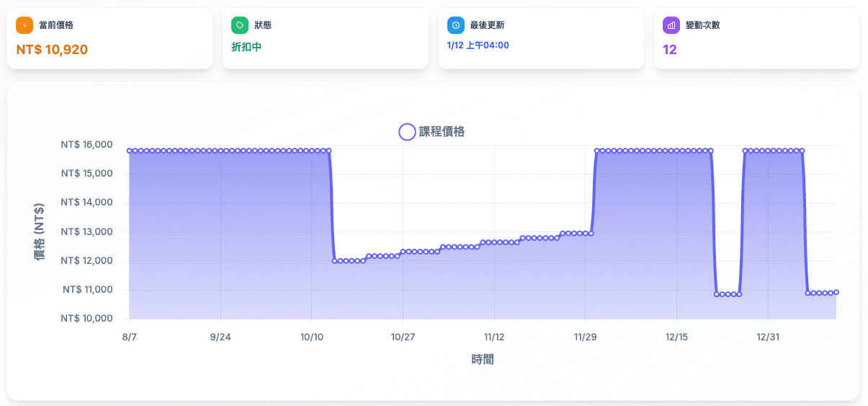This screenshot has height=406, width=868.
Task: Toggle the 課程價格 legend circle
Action: [407, 132]
